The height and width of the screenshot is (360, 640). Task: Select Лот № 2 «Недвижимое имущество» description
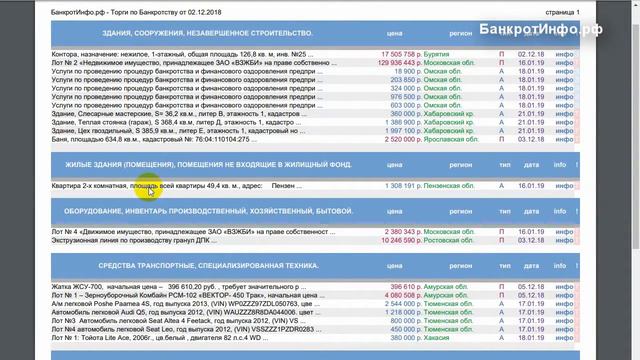tap(194, 63)
